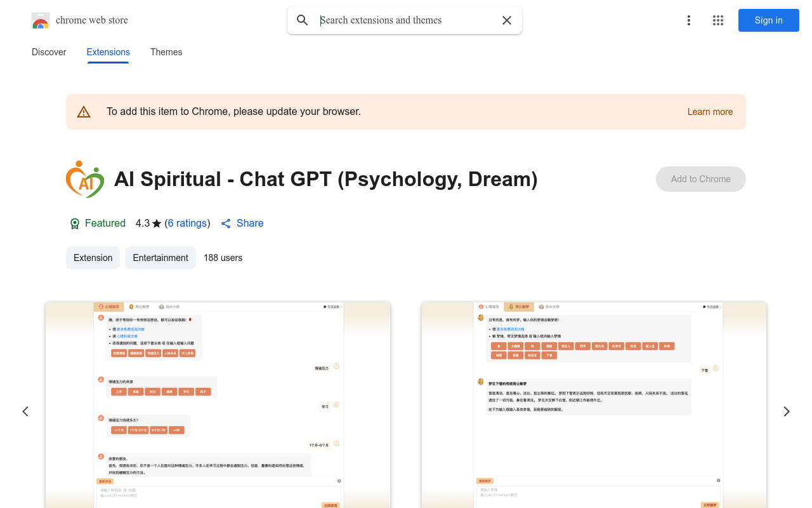Follow the Learn more link
This screenshot has width=812, height=508.
click(710, 112)
